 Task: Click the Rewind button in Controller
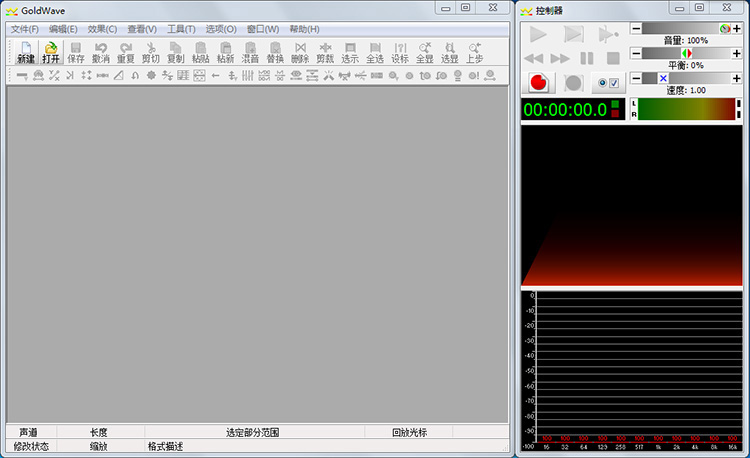[534, 58]
